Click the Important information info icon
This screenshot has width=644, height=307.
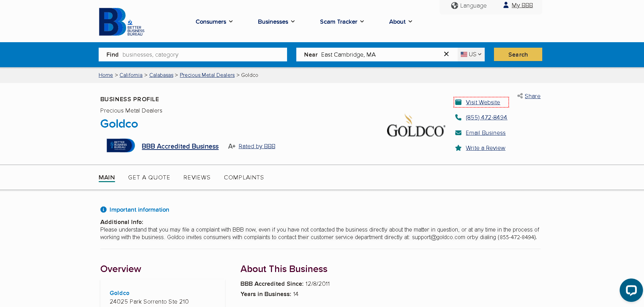click(103, 210)
